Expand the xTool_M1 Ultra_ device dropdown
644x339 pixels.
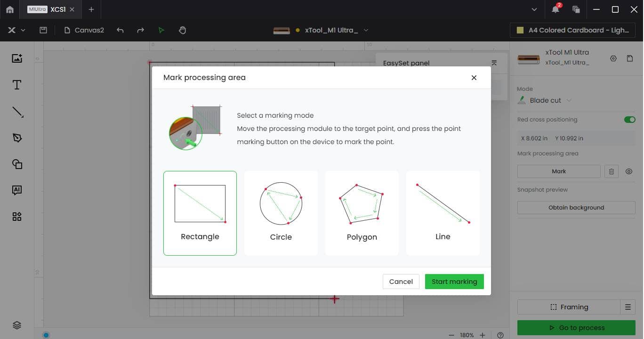tap(366, 30)
